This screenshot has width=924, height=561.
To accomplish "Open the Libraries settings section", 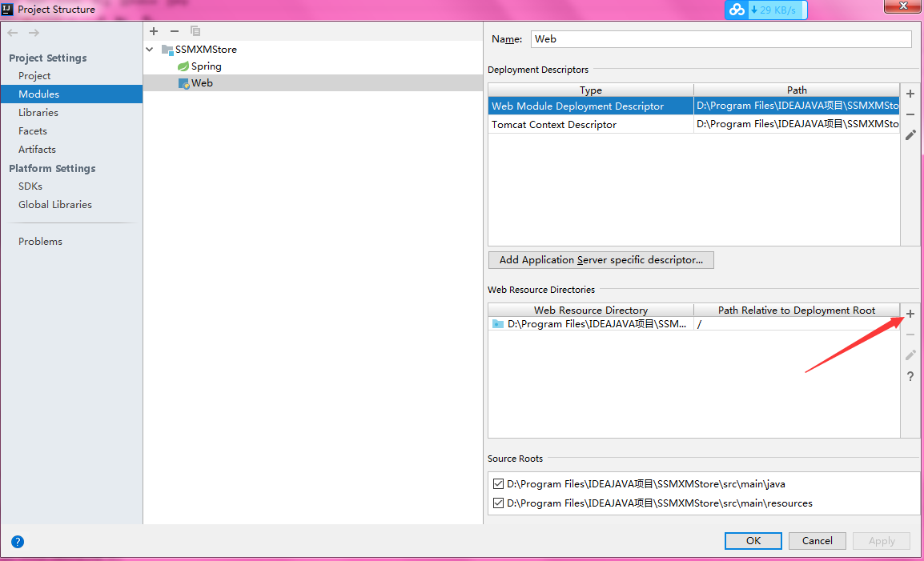I will coord(38,113).
